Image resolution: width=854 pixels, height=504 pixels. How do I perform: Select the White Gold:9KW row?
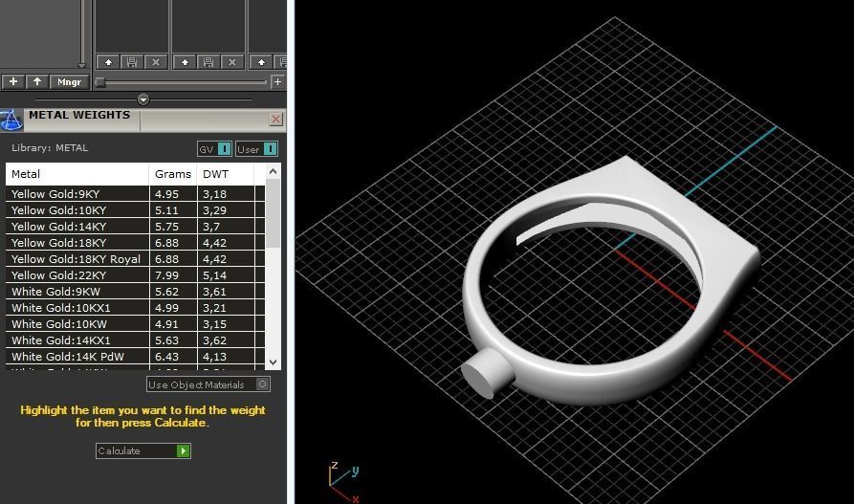[x=135, y=292]
